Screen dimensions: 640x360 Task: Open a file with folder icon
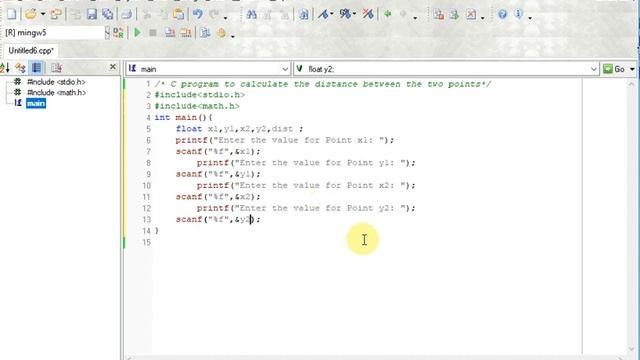(x=31, y=15)
